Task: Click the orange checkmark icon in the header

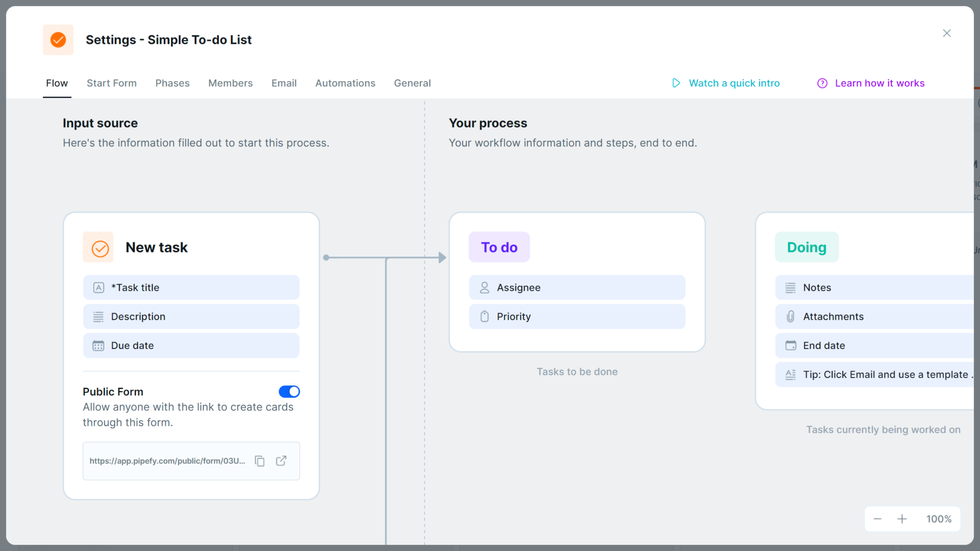Action: [x=58, y=39]
